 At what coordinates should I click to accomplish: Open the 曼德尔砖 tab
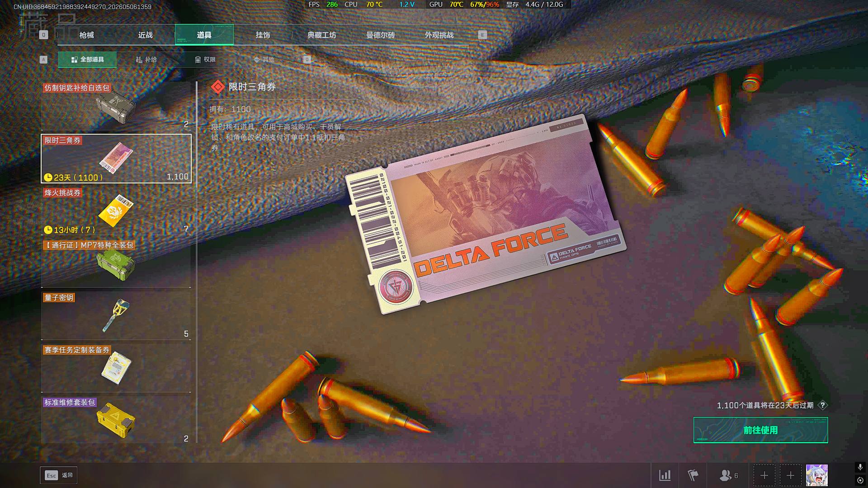[x=381, y=35]
